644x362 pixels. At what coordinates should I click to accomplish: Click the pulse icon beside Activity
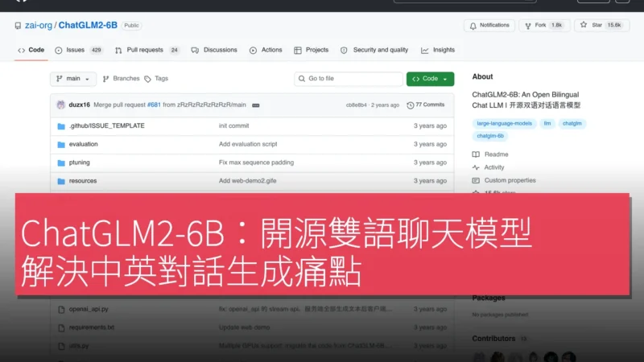[x=476, y=167]
